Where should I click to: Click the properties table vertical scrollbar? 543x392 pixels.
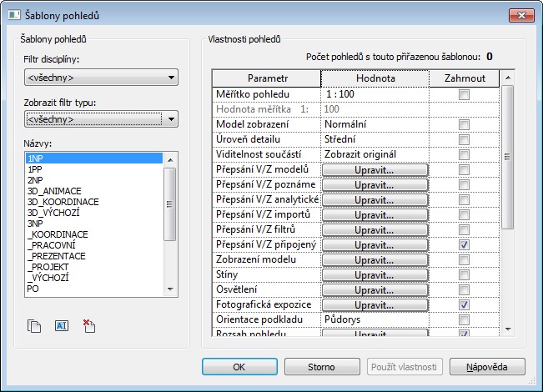pyautogui.click(x=508, y=209)
